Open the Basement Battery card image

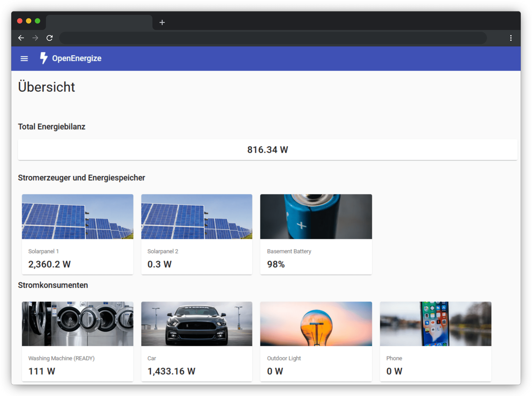tap(316, 216)
